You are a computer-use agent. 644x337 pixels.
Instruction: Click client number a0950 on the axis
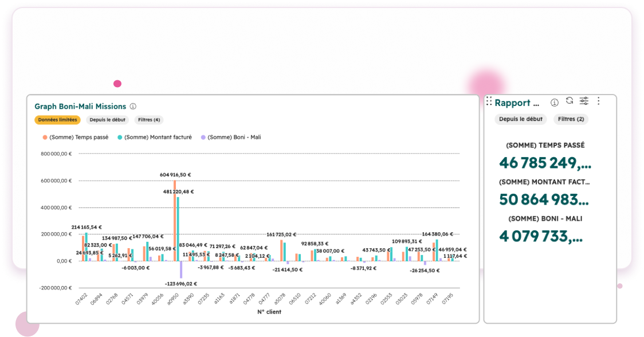coord(173,299)
